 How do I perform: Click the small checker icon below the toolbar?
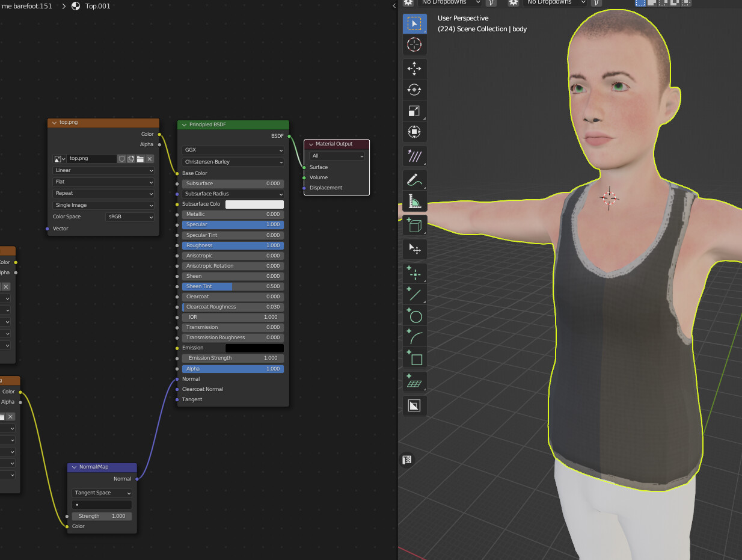pyautogui.click(x=408, y=460)
